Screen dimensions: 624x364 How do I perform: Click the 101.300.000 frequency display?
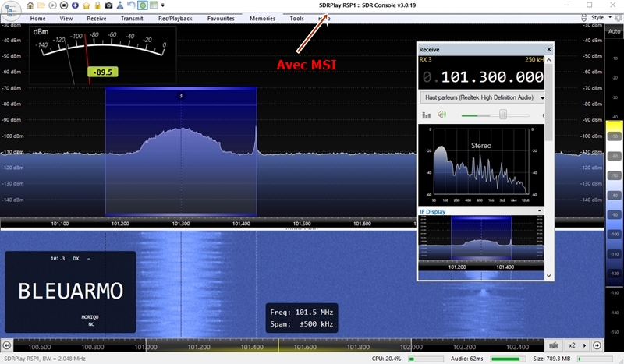coord(492,77)
